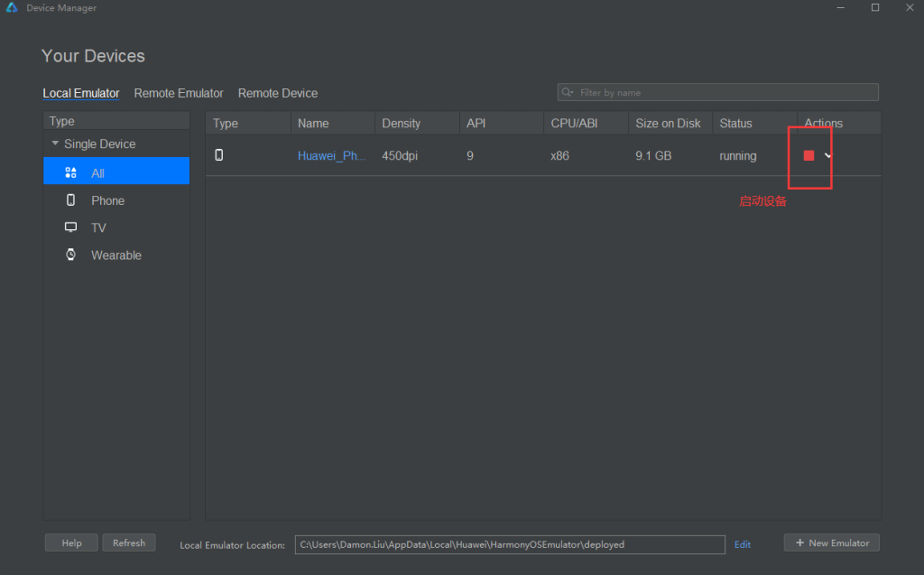Click the phone type icon in device row
This screenshot has height=575, width=924.
218,155
